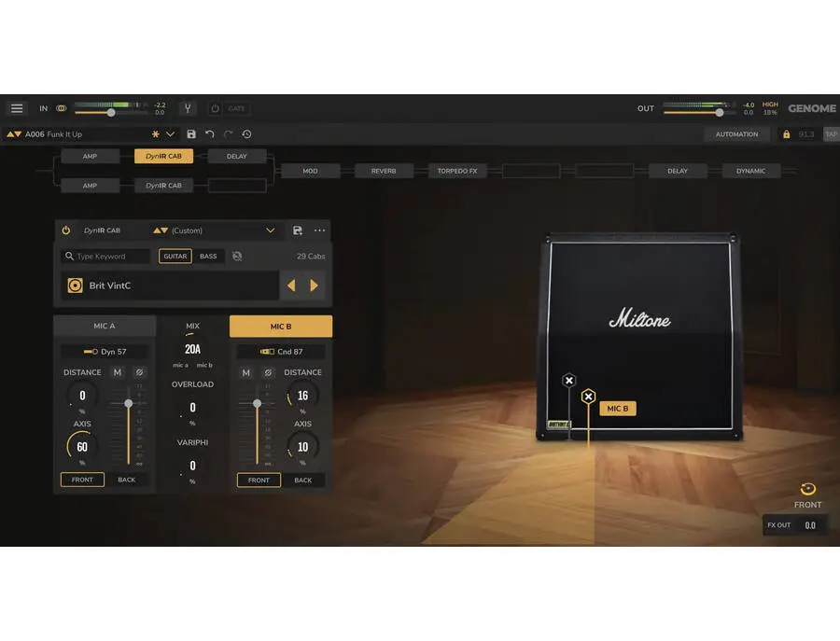This screenshot has width=840, height=641.
Task: Switch to the MIC B tab
Action: point(281,327)
